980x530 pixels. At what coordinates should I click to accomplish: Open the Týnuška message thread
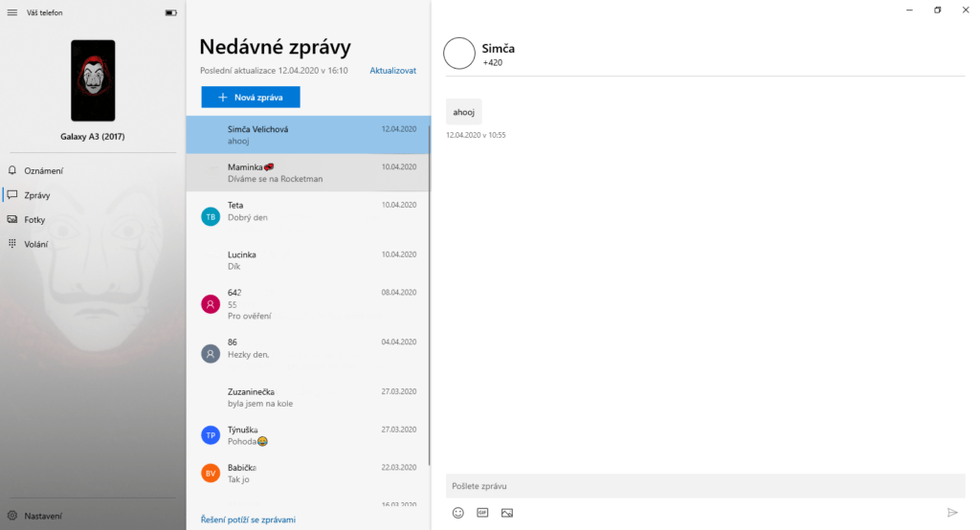click(306, 435)
